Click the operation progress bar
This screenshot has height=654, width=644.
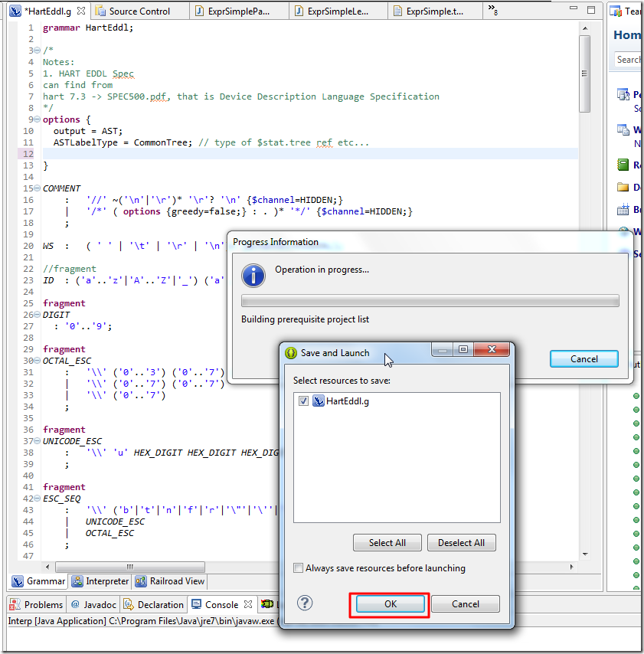430,301
